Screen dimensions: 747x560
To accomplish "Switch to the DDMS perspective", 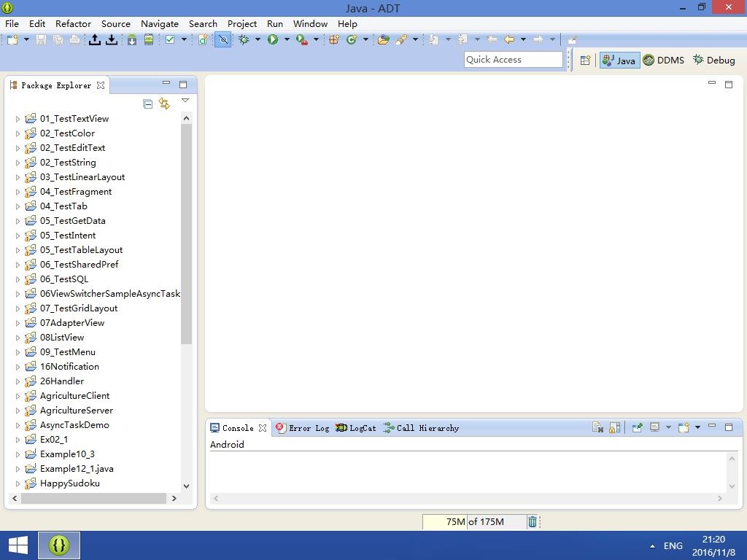I will tap(664, 60).
